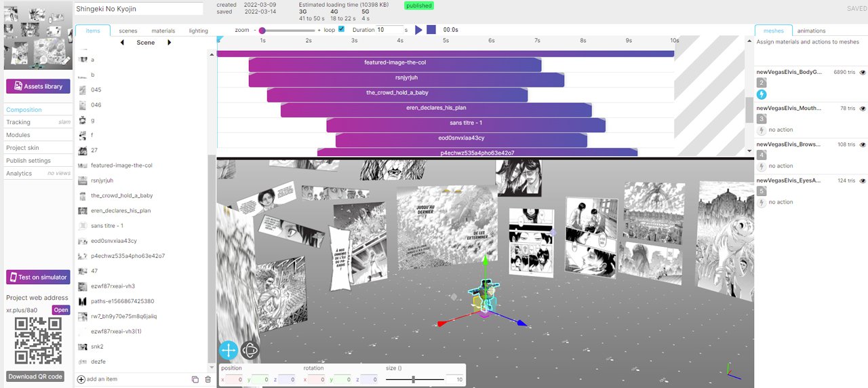Select item paths-e1566867425380 in the list
The width and height of the screenshot is (868, 388).
pyautogui.click(x=122, y=301)
